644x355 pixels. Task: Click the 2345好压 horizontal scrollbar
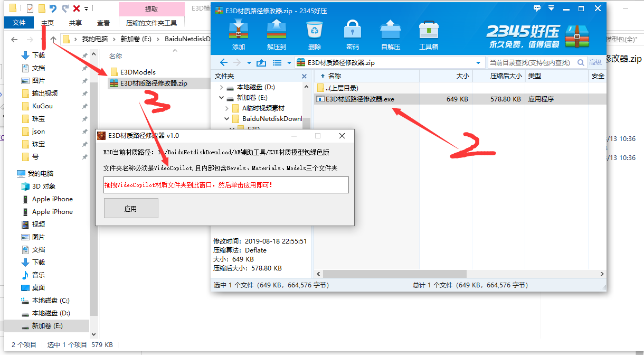[x=395, y=274]
